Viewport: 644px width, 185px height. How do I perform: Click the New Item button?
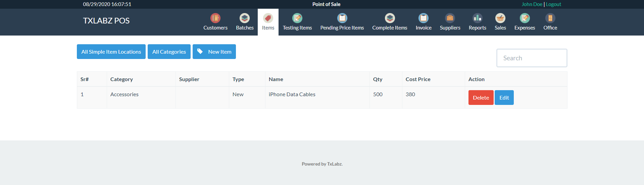(214, 52)
